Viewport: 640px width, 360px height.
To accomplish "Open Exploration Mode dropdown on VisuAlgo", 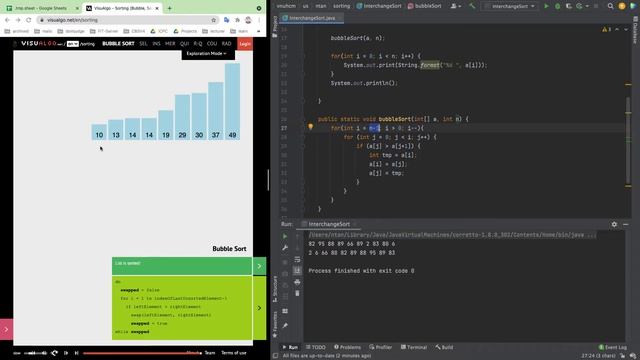I will pyautogui.click(x=206, y=53).
